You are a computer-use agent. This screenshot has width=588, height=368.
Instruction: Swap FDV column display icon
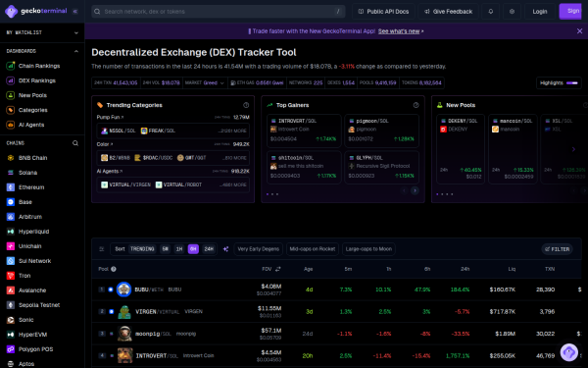pyautogui.click(x=278, y=269)
